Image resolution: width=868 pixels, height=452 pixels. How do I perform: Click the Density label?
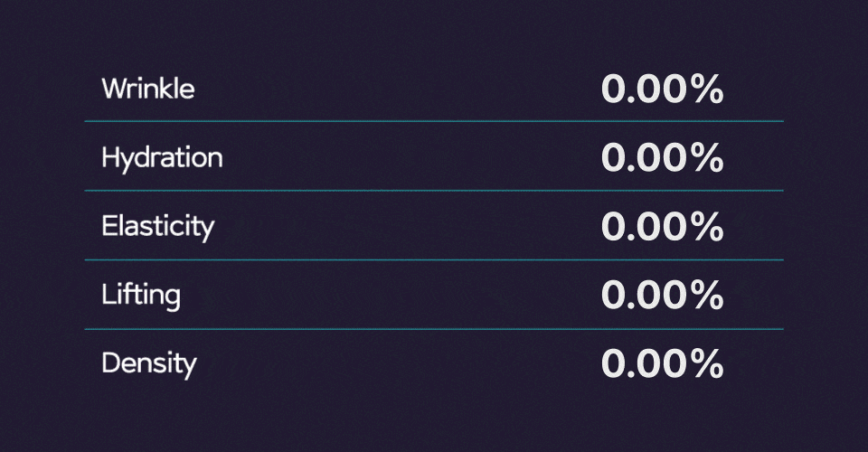click(149, 364)
